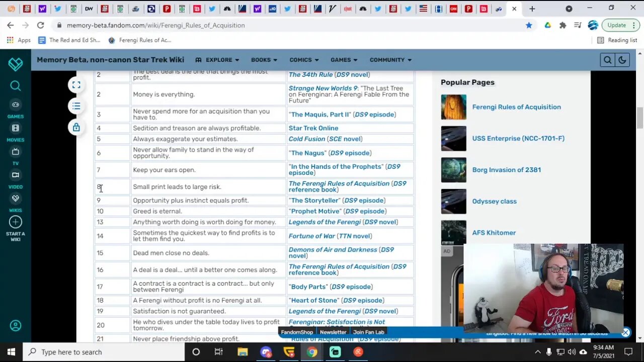This screenshot has width=644, height=362.
Task: Open The Red and Ed Sh... bookmark
Action: tap(69, 40)
